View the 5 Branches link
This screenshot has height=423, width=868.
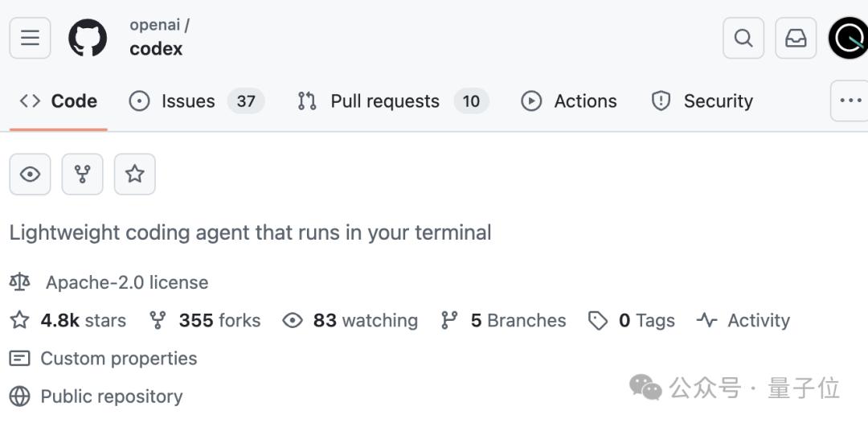(518, 321)
